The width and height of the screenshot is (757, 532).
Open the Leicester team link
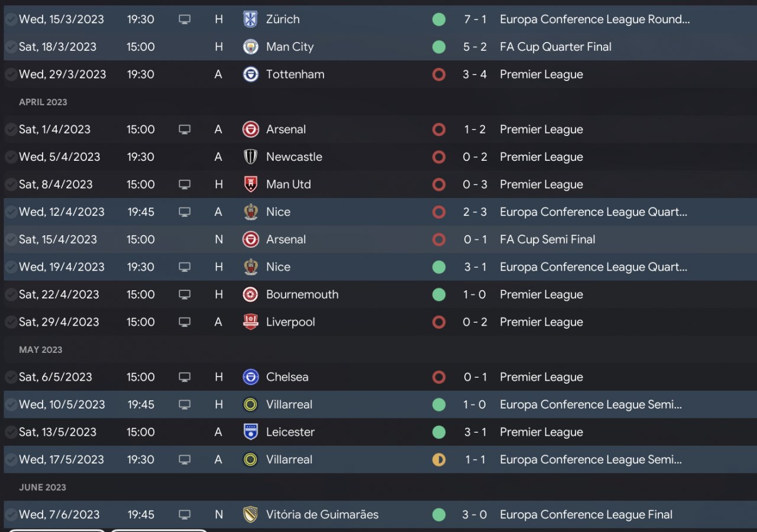tap(290, 432)
